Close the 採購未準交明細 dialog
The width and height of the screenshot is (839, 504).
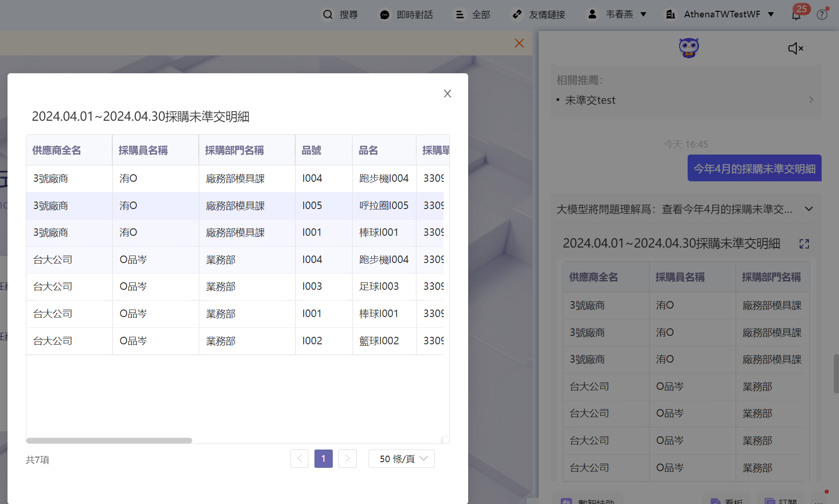(447, 93)
